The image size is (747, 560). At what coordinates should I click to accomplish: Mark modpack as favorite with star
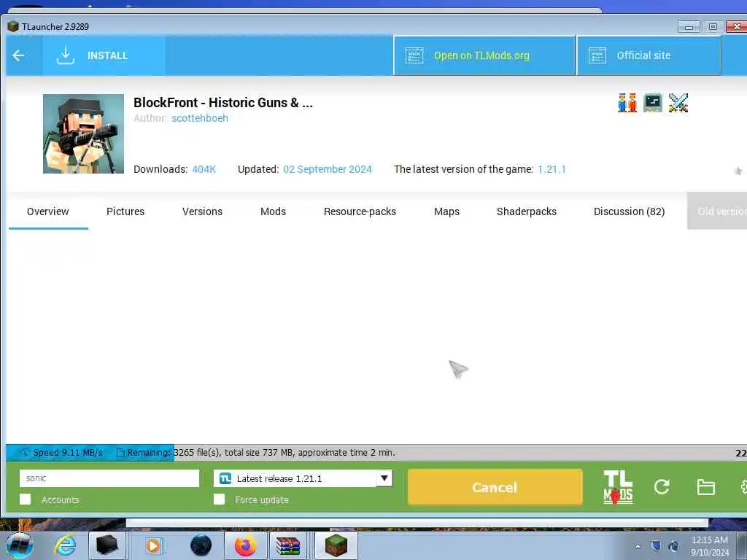[738, 171]
